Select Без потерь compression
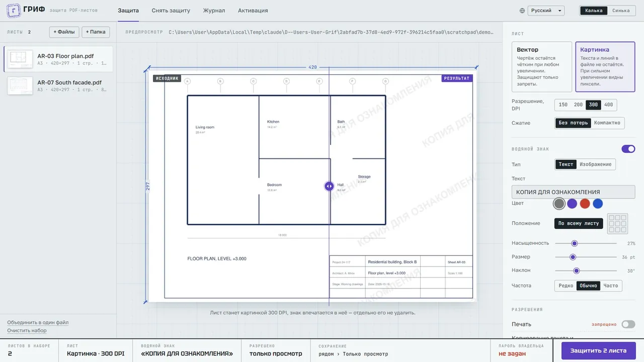Viewport: 644px width, 362px height. pos(573,123)
